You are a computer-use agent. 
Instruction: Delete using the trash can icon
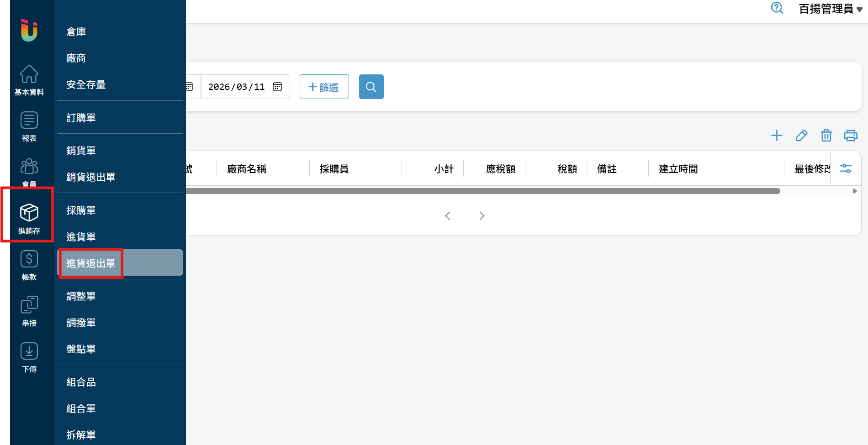coord(826,136)
